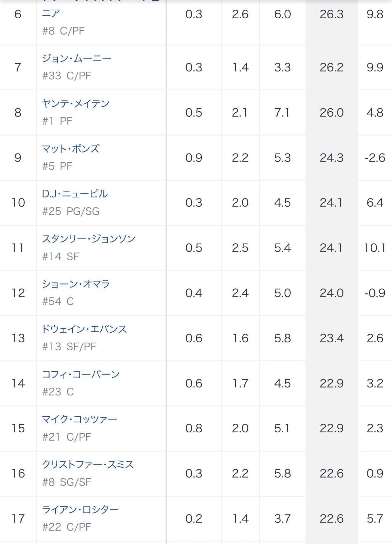Open player link ライアン・ロシター
The width and height of the screenshot is (392, 544).
(80, 510)
